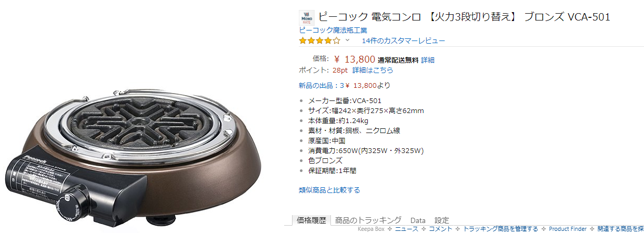Click the 類似商品と比較する link
This screenshot has height=233, width=644.
pyautogui.click(x=329, y=190)
